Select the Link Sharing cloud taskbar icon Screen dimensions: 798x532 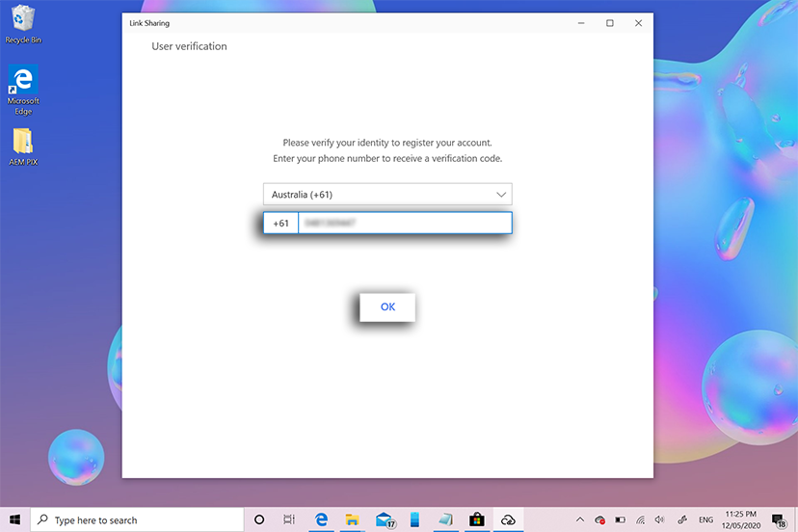coord(508,519)
